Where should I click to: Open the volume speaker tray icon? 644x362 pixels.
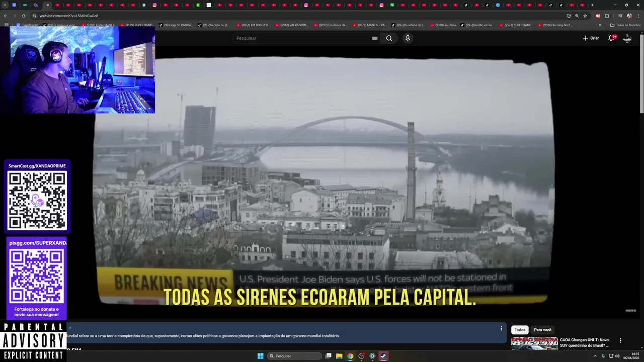[618, 356]
